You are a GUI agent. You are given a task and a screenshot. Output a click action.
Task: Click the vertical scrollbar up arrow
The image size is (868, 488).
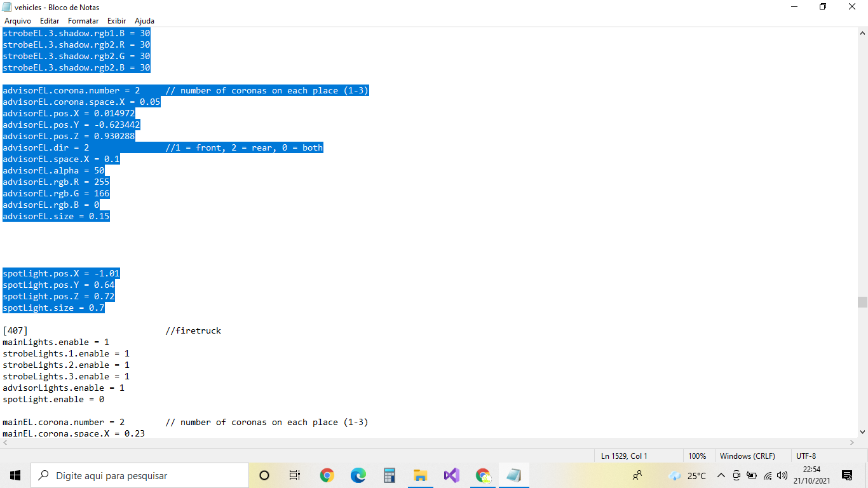point(862,33)
